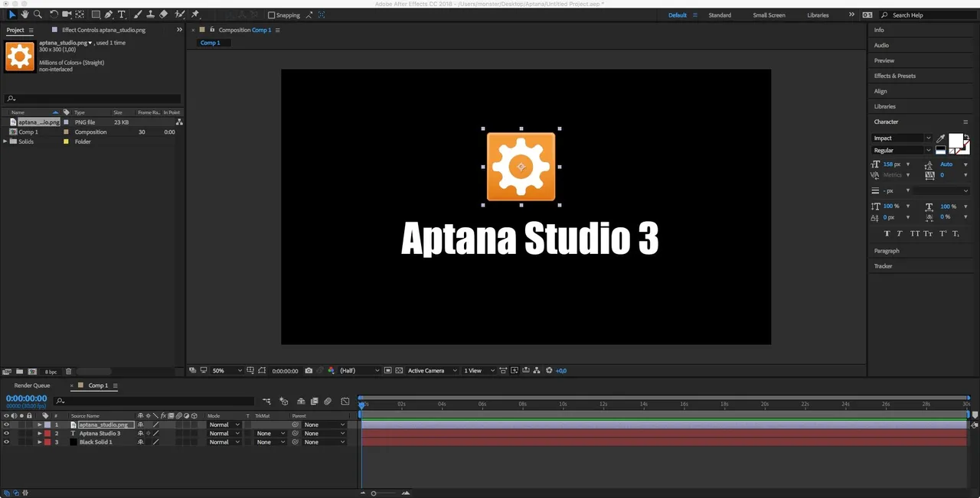
Task: Select the Default workspace
Action: point(678,15)
